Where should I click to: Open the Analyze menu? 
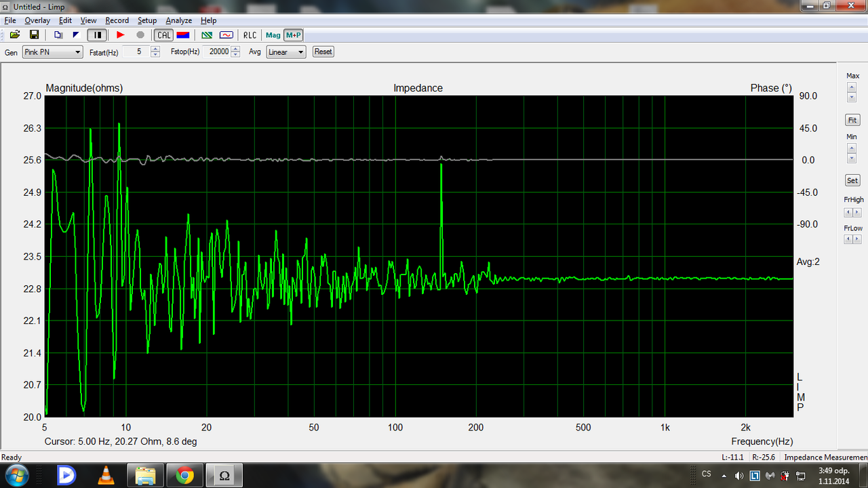coord(179,20)
